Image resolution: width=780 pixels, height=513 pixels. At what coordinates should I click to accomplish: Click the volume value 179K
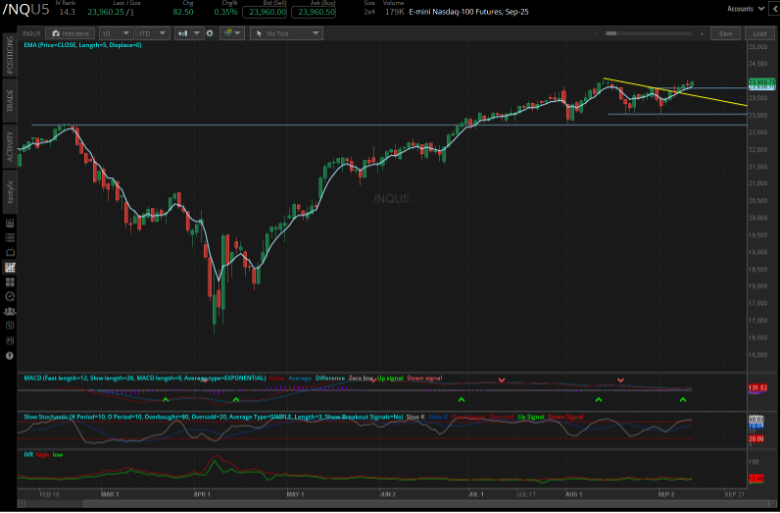(x=394, y=12)
